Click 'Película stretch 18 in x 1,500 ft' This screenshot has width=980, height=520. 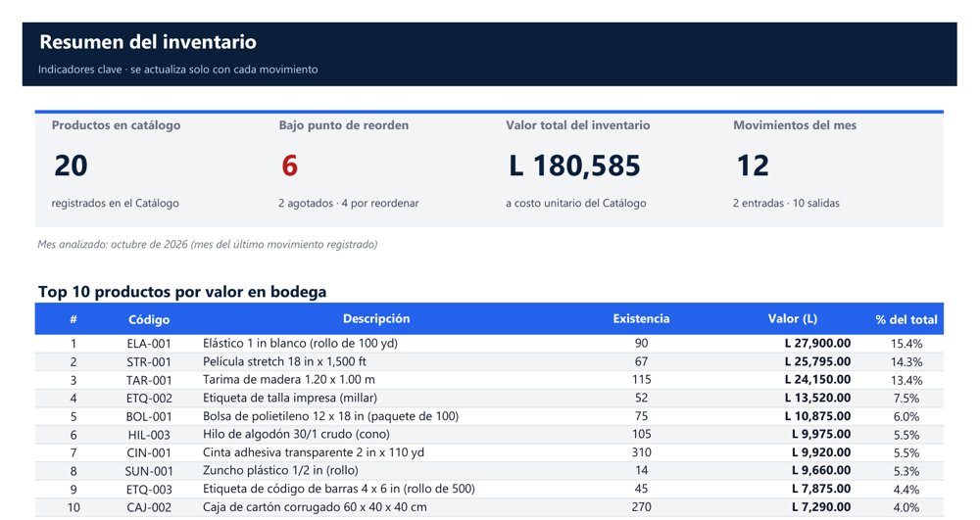pos(284,360)
